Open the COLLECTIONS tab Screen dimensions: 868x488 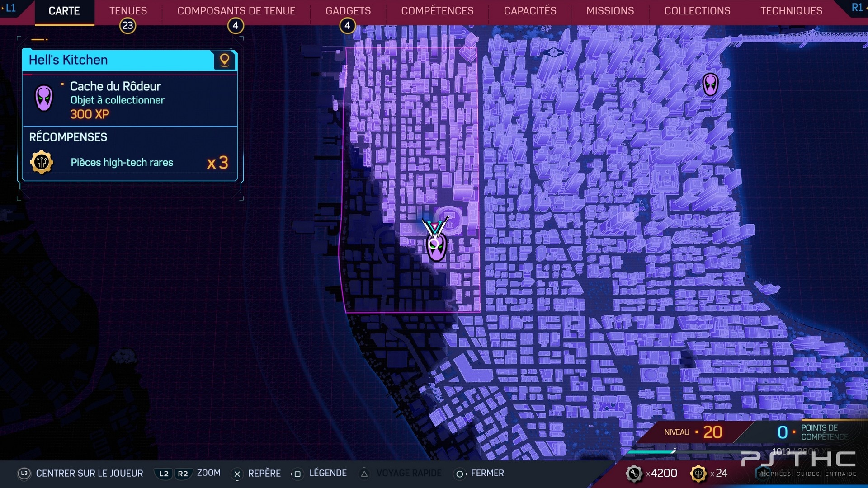pos(697,11)
